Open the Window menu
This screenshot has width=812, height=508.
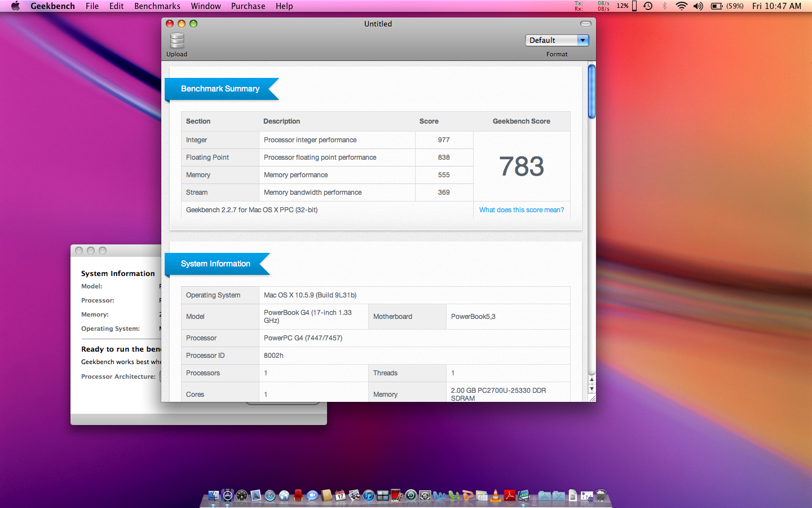(x=206, y=6)
